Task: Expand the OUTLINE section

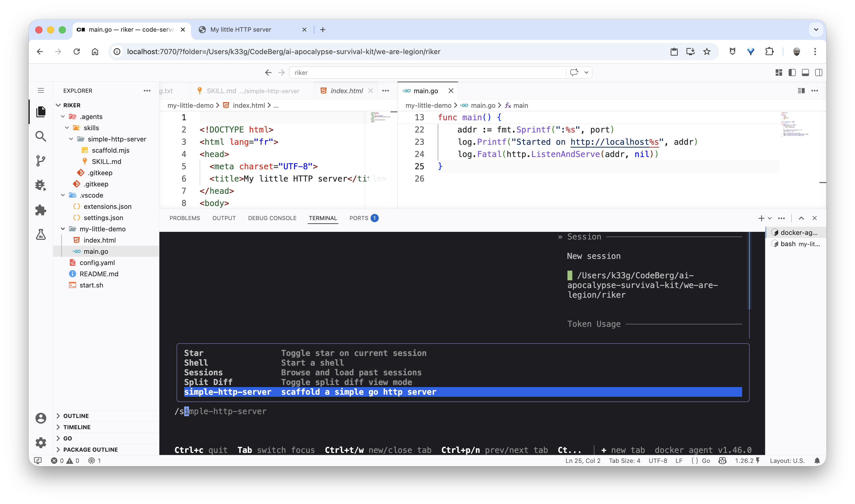Action: 76,416
